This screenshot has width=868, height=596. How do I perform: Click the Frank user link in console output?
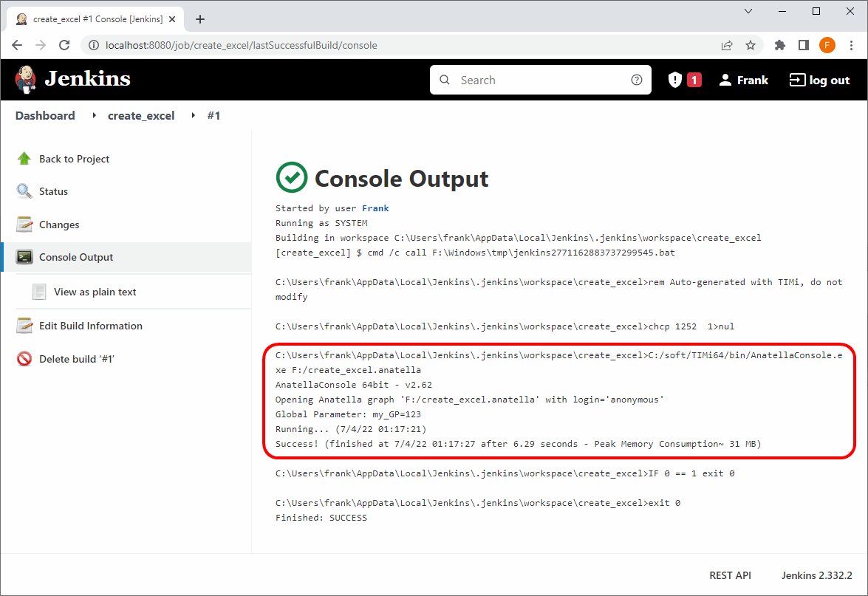[x=375, y=208]
